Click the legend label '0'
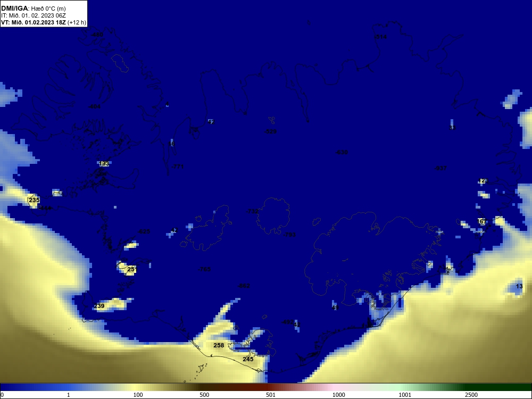This screenshot has width=532, height=399. (x=2, y=395)
